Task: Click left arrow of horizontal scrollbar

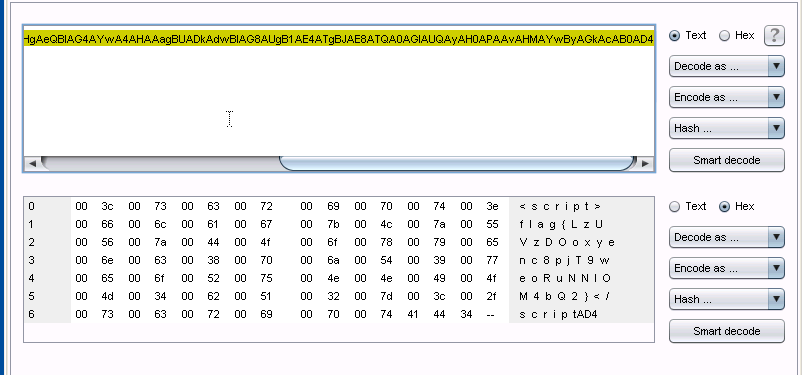Action: (32, 164)
